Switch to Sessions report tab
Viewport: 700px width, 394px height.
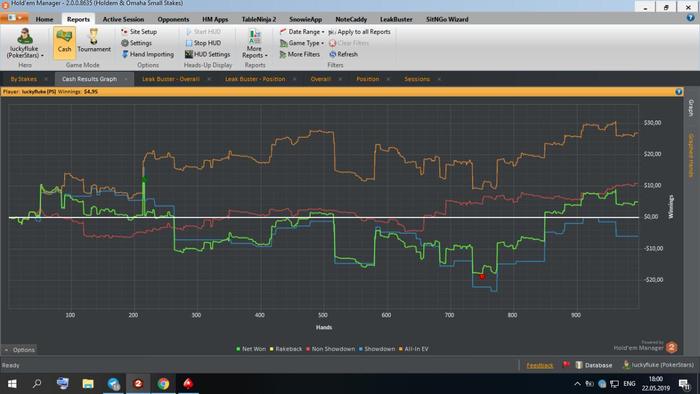(417, 79)
